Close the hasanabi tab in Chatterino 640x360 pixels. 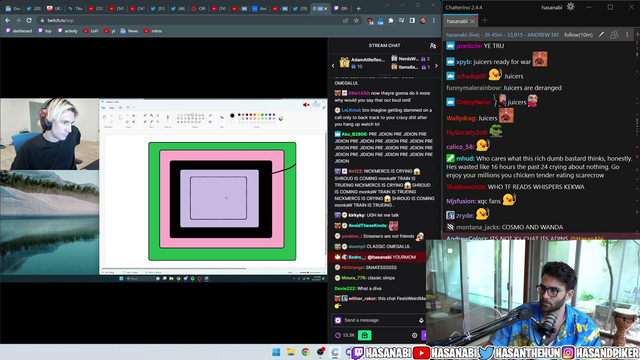(x=473, y=21)
